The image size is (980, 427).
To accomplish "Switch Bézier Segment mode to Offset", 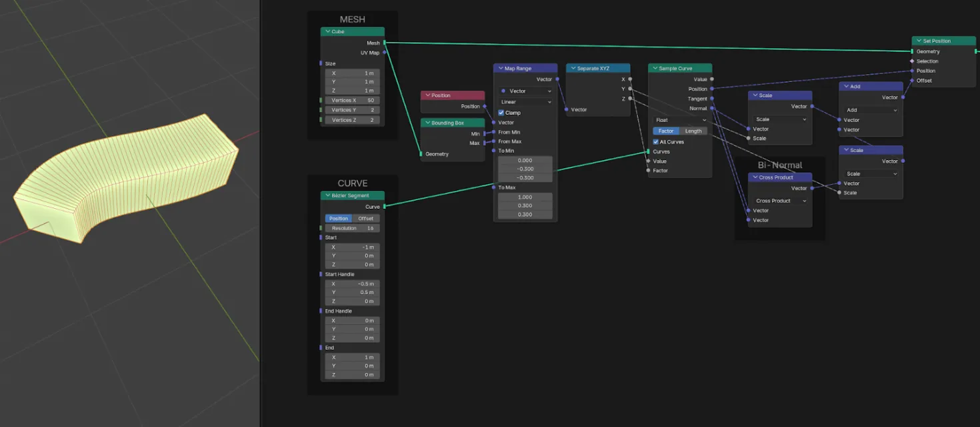I will tap(366, 218).
